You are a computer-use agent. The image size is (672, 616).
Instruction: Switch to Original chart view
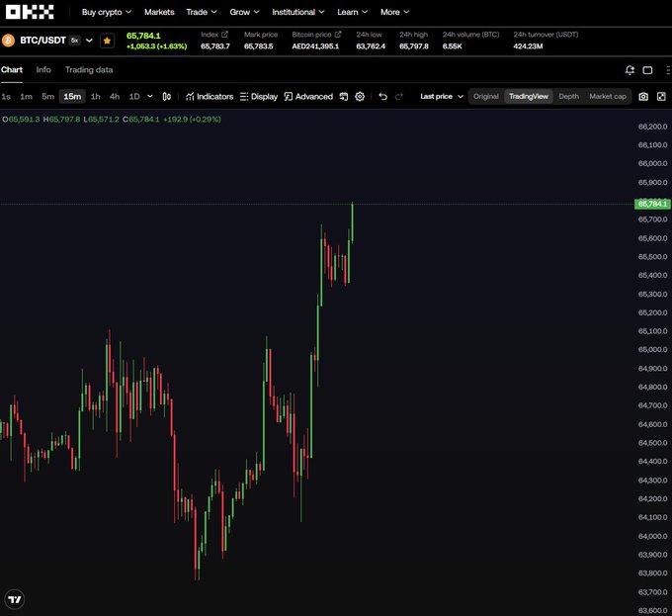click(486, 97)
